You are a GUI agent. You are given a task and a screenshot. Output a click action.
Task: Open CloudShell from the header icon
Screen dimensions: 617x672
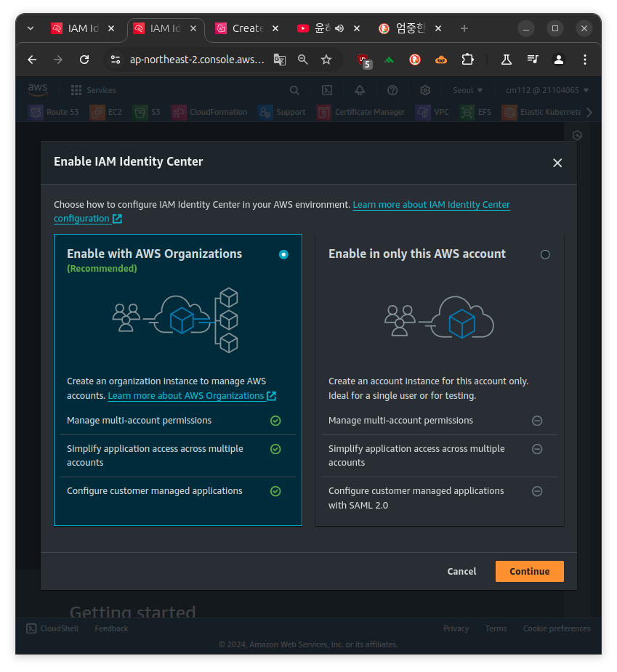point(327,90)
